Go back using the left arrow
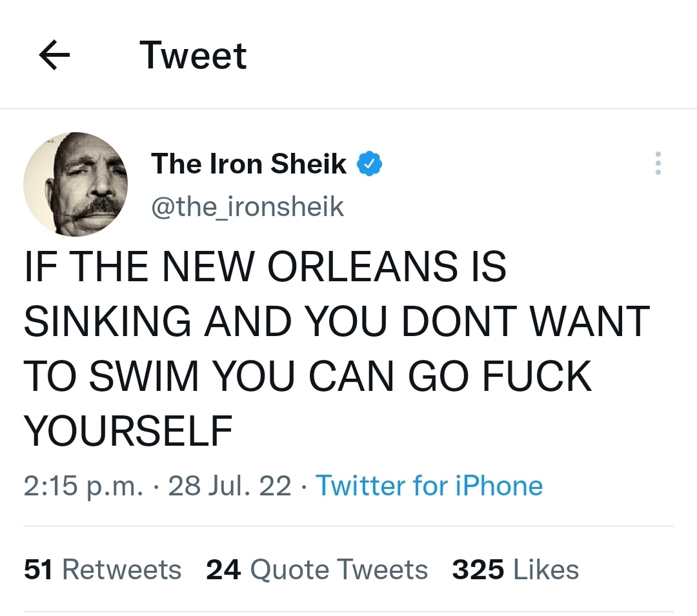The image size is (697, 616). [54, 56]
